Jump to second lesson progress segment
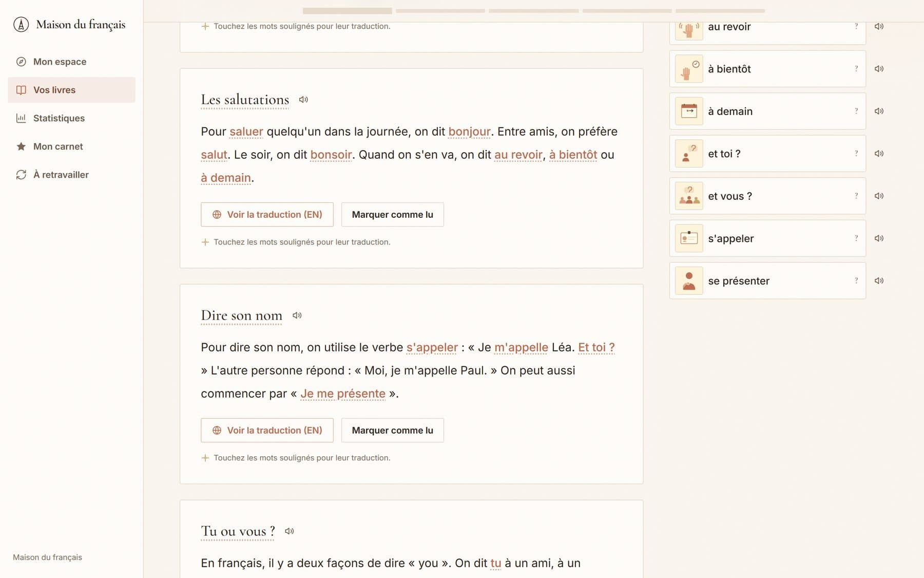 [x=440, y=11]
